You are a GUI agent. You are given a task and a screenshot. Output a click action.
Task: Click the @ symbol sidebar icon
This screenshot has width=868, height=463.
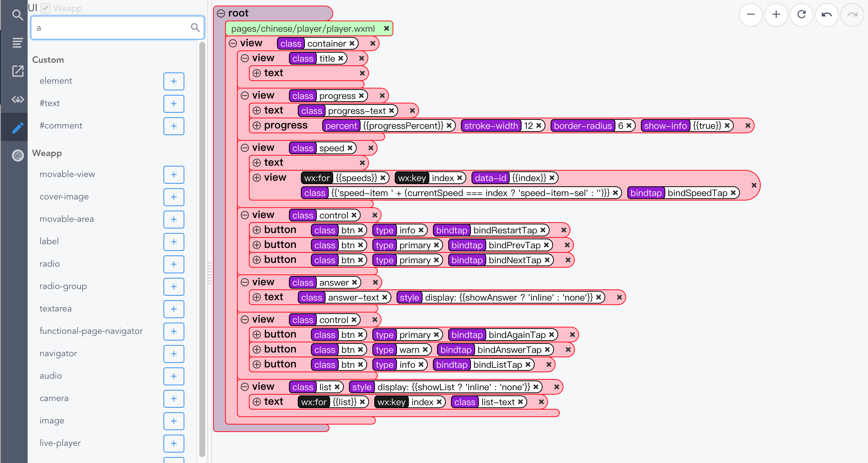click(17, 155)
